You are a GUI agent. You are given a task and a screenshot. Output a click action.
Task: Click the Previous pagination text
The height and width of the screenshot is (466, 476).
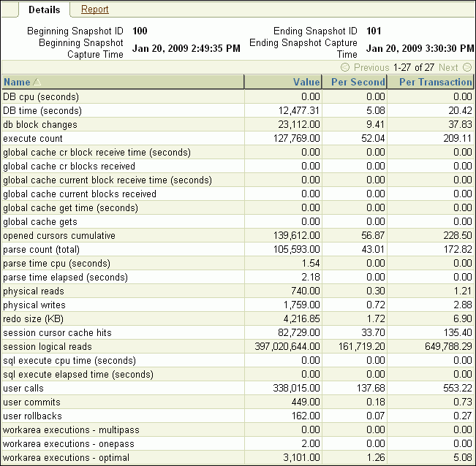point(371,67)
